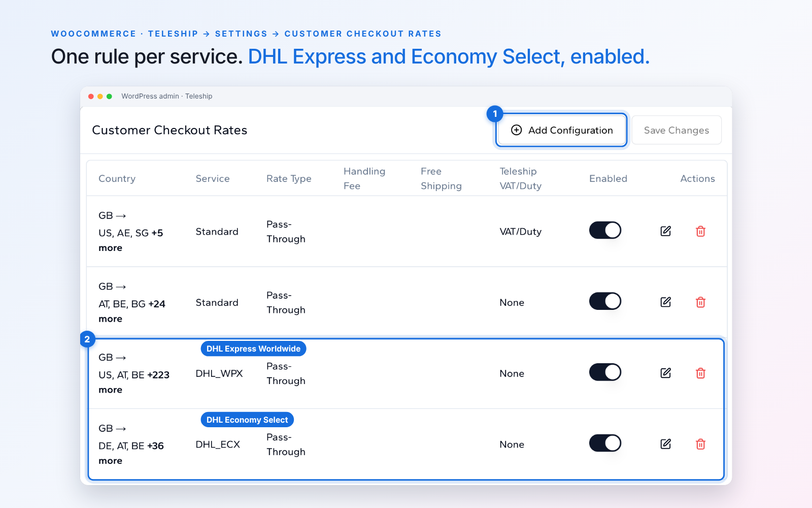This screenshot has width=812, height=508.
Task: Edit the DHL_WPX rule
Action: pyautogui.click(x=666, y=373)
